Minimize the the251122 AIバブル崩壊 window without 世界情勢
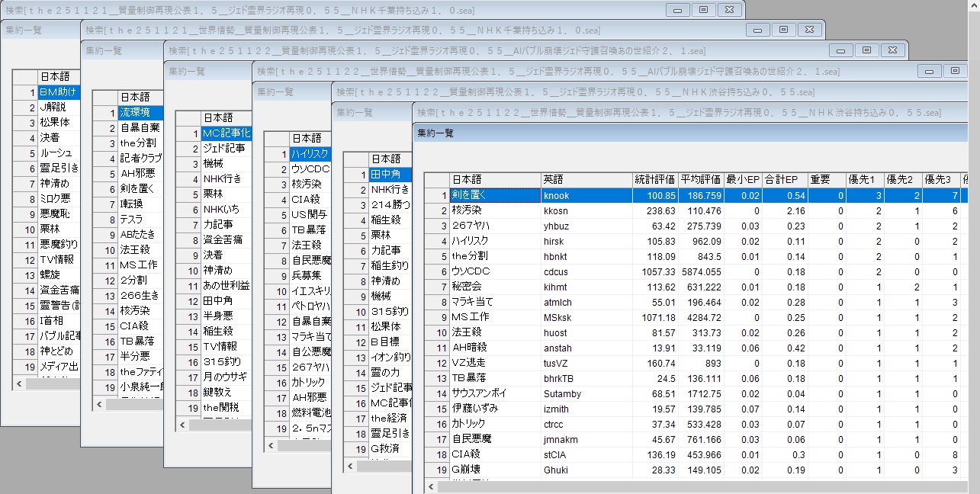980x494 pixels. point(841,50)
